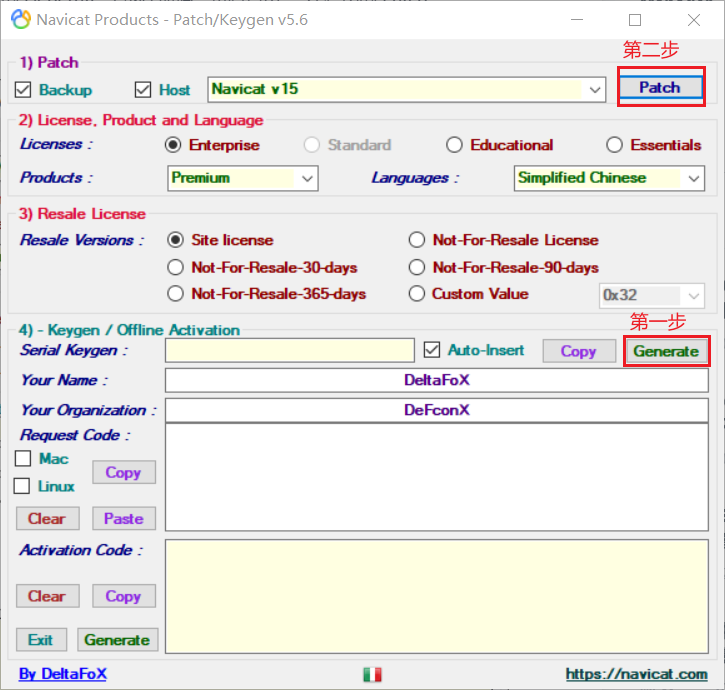
Task: Click the Paste button
Action: [x=123, y=518]
